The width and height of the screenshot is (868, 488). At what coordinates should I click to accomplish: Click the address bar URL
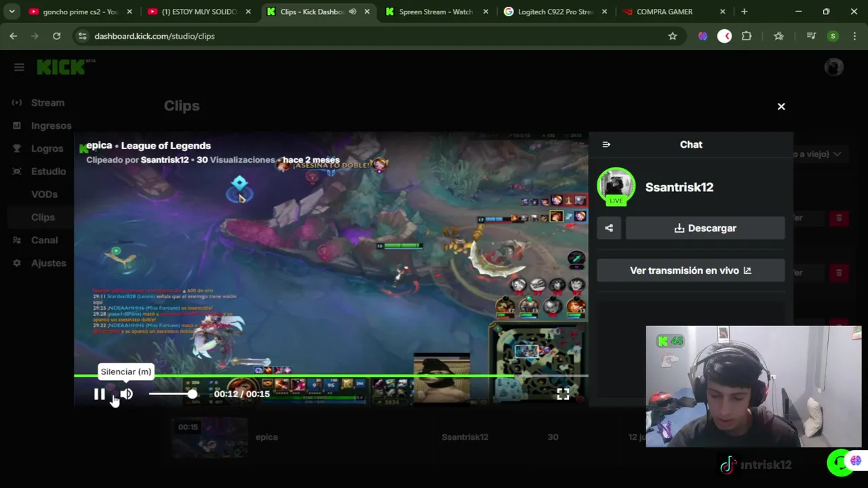click(x=155, y=36)
